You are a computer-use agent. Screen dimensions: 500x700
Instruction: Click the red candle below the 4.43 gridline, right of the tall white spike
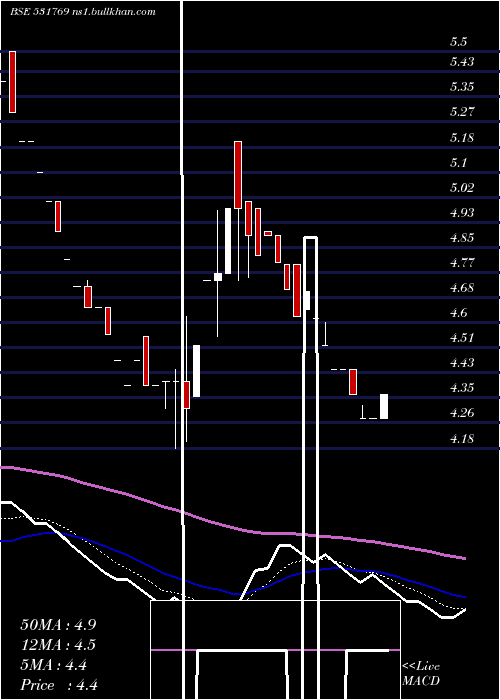tap(353, 382)
